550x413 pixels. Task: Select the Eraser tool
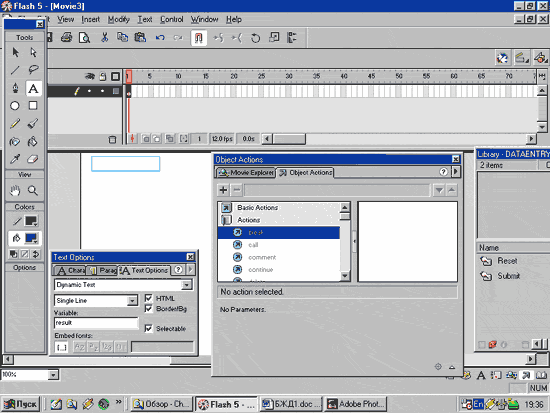[x=33, y=159]
